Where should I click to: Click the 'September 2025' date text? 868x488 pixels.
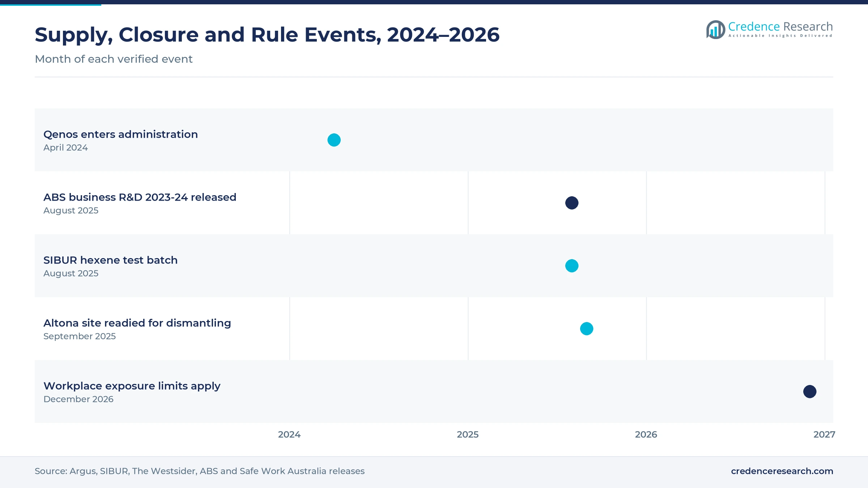tap(80, 336)
